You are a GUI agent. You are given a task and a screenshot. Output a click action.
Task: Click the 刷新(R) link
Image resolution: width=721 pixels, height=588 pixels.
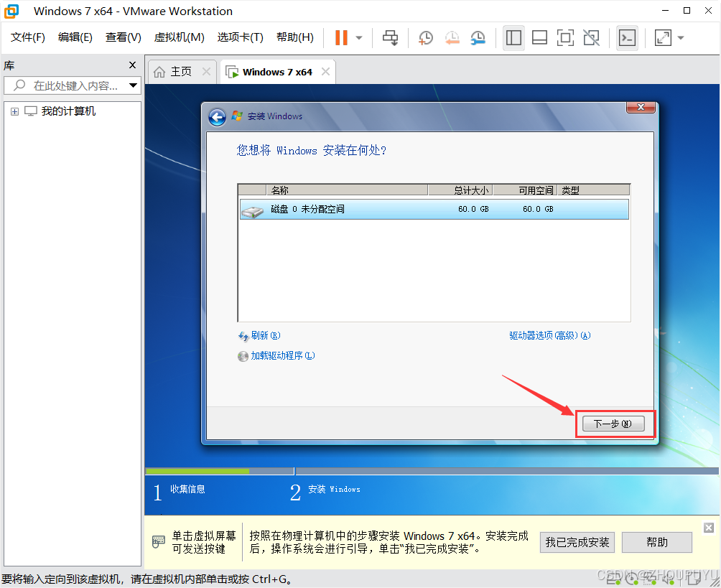(265, 335)
